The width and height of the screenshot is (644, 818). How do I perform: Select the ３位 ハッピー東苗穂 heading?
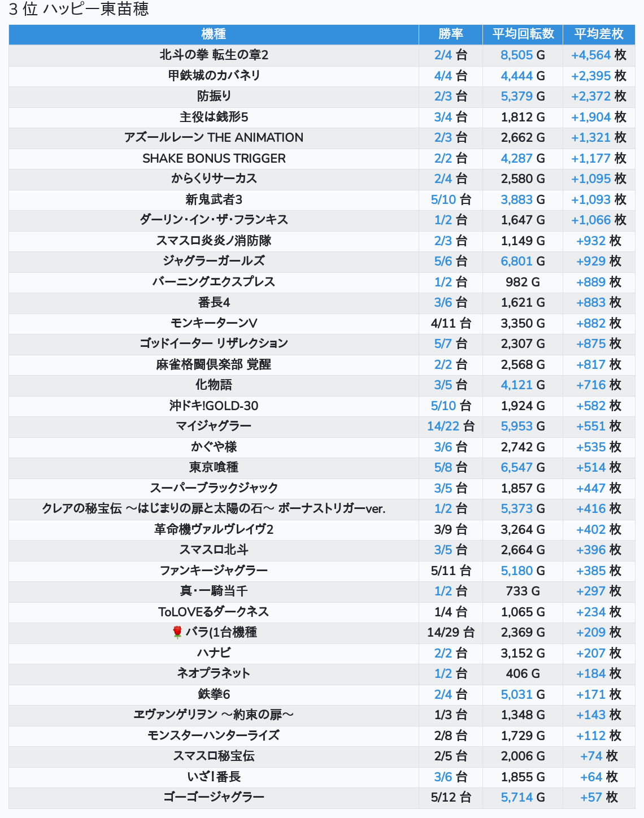(x=79, y=10)
